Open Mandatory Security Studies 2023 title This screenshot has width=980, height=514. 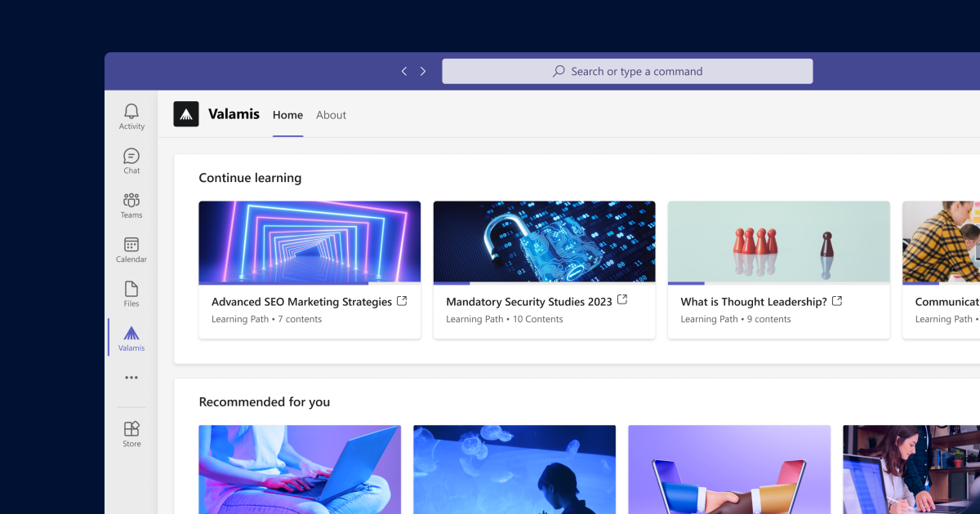(x=529, y=302)
